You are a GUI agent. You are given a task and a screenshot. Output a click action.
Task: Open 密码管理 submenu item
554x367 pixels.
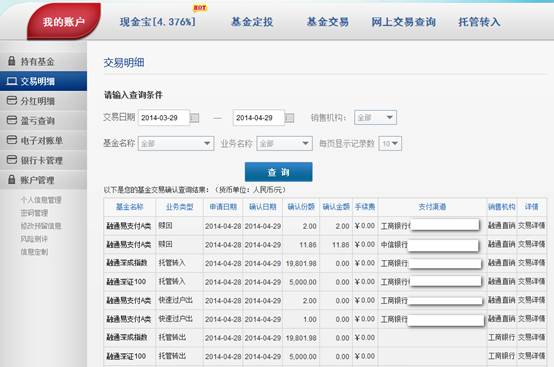pos(34,213)
